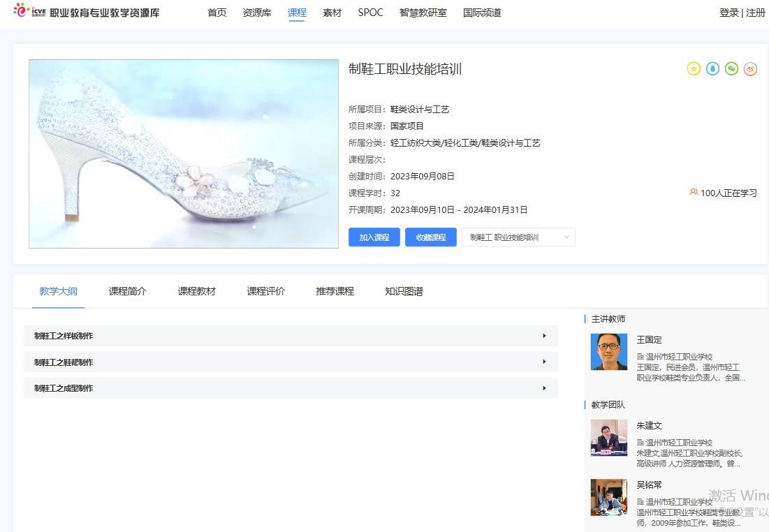Switch to the 推荐课程 tab
Viewport: 769px width, 532px height.
coord(335,291)
